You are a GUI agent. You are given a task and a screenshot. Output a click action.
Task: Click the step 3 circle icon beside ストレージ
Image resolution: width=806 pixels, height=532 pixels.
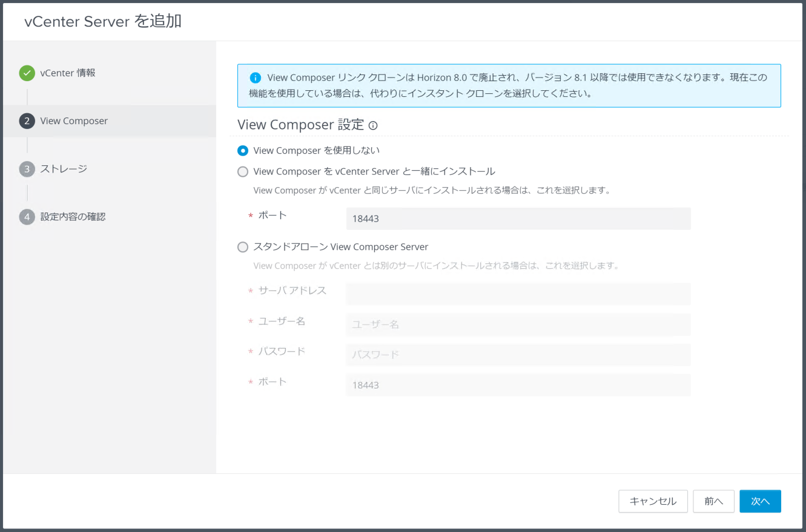(x=27, y=169)
